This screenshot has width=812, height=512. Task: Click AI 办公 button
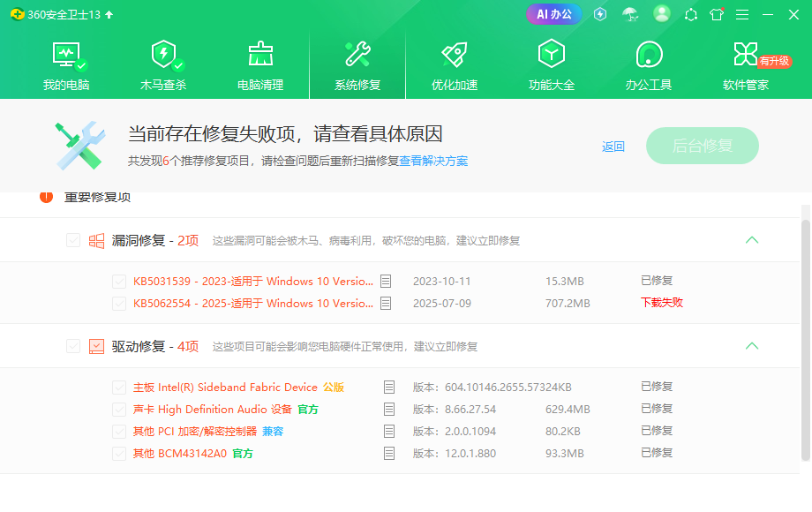pos(554,14)
